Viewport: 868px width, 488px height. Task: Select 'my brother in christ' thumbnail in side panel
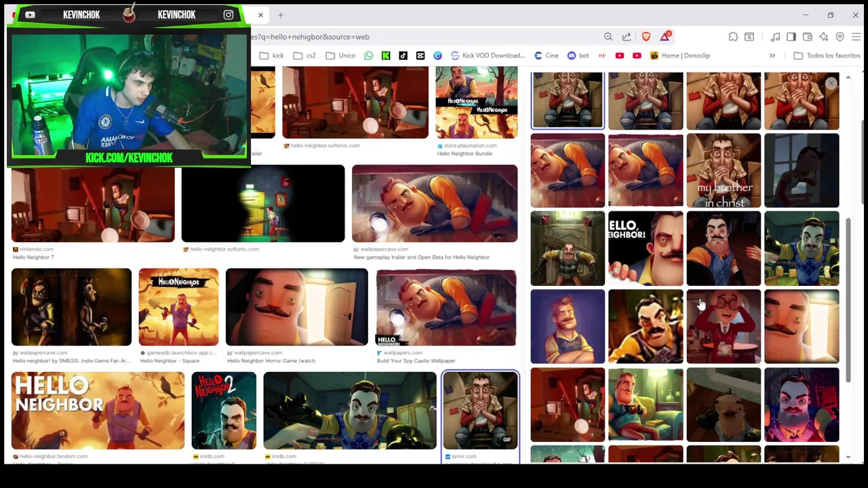click(x=724, y=170)
